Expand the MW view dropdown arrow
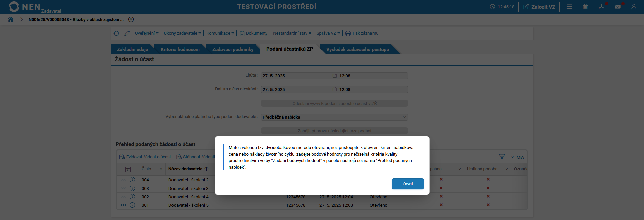Viewport: 644px width, 220px height. point(512,157)
